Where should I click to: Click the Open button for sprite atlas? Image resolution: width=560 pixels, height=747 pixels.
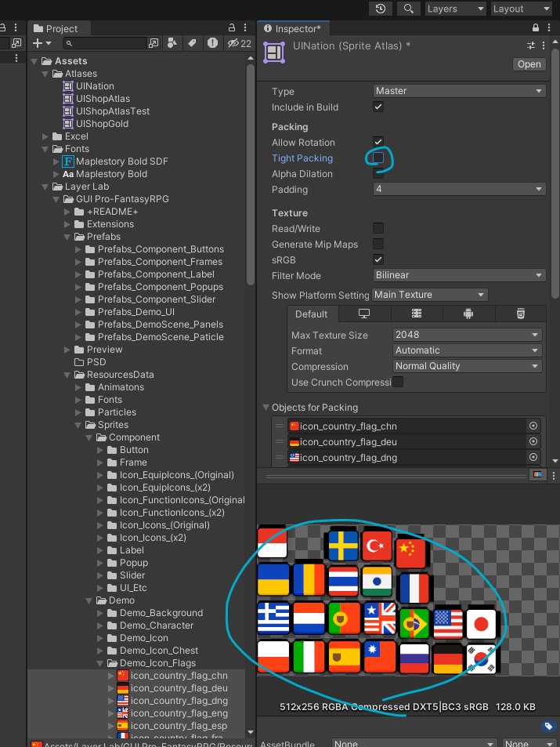click(529, 64)
